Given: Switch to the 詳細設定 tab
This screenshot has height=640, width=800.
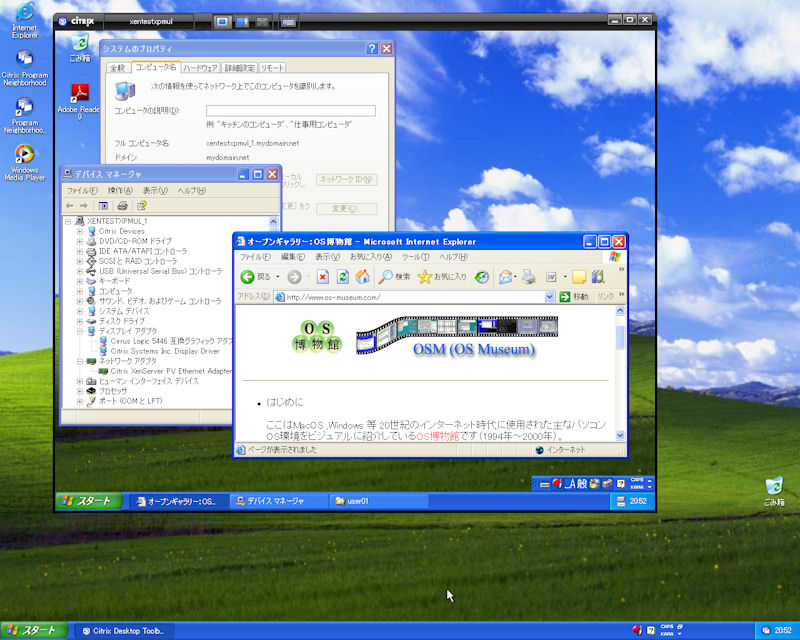Looking at the screenshot, I should [239, 68].
